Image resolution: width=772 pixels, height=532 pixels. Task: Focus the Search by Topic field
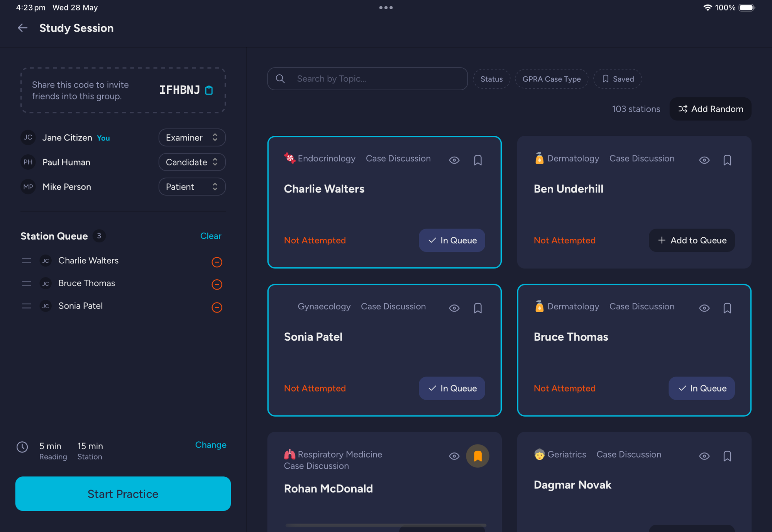click(x=367, y=79)
